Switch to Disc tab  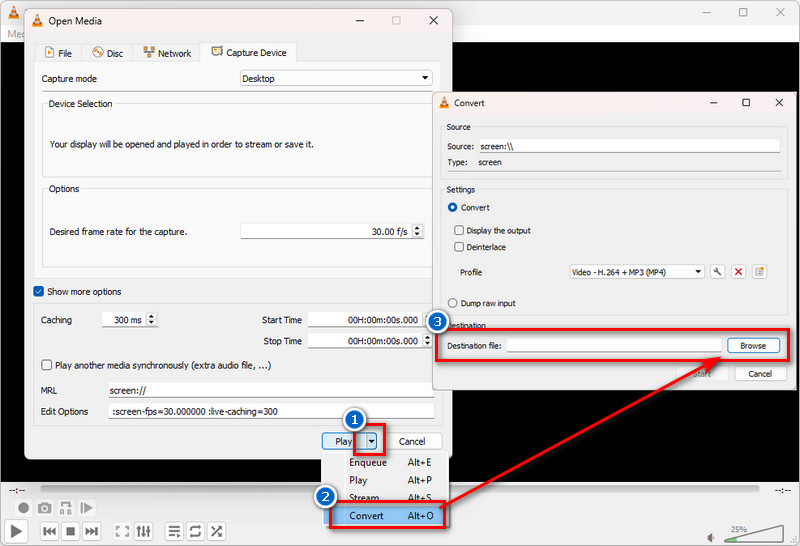pyautogui.click(x=108, y=53)
